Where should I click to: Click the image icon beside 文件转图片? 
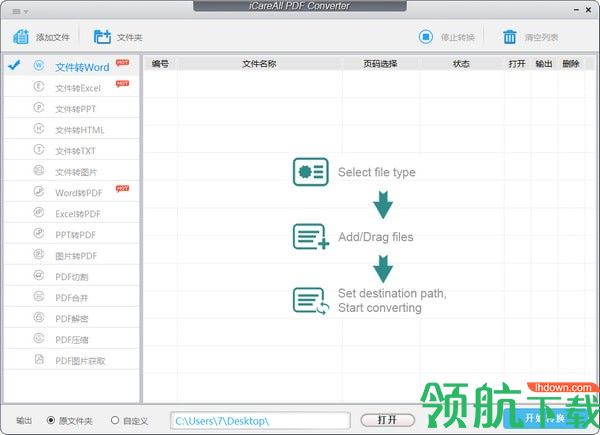pos(39,170)
